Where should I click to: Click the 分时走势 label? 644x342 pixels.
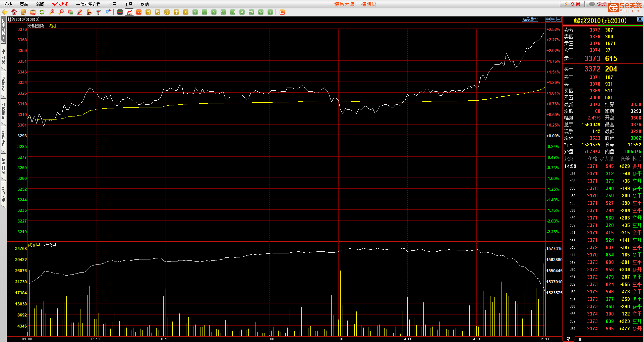(36, 26)
